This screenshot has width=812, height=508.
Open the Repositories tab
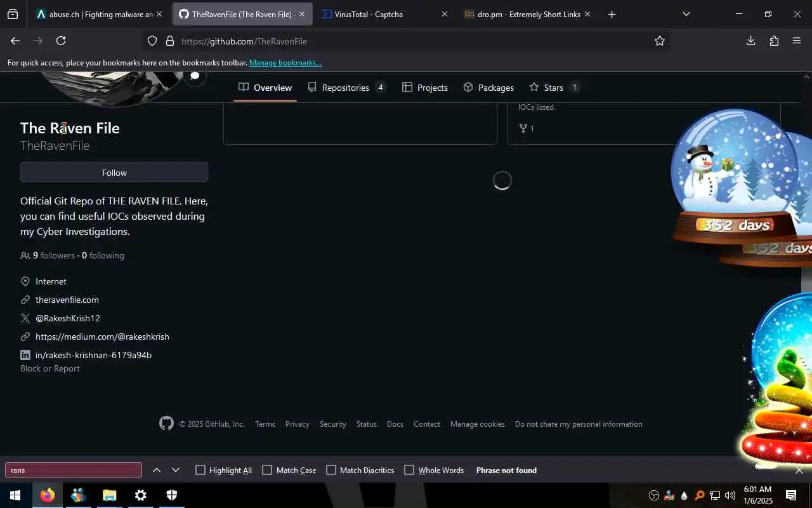pos(346,88)
